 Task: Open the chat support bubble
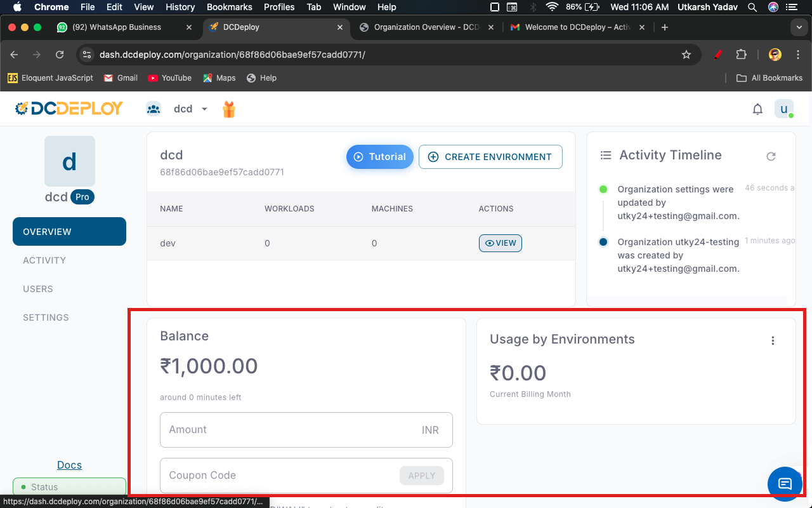coord(785,484)
